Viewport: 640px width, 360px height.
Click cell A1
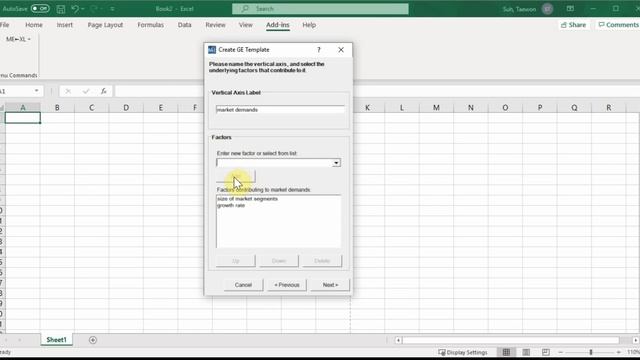pos(22,118)
